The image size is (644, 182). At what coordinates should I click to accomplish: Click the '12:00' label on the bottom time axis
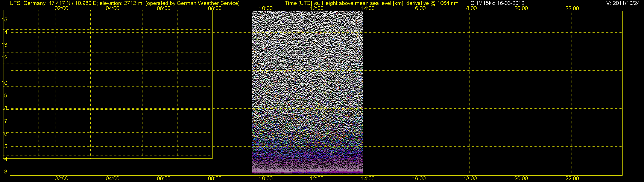(x=317, y=179)
